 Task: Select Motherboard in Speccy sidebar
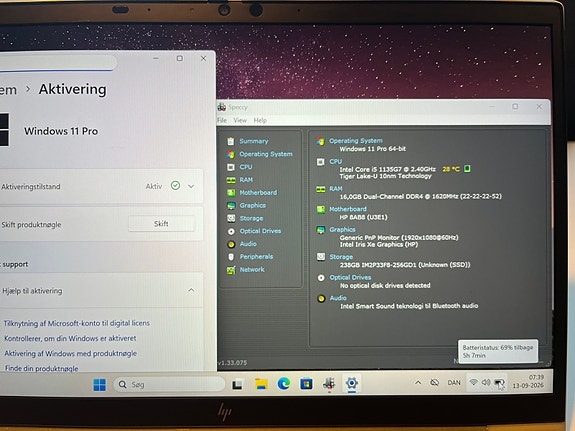[x=258, y=193]
